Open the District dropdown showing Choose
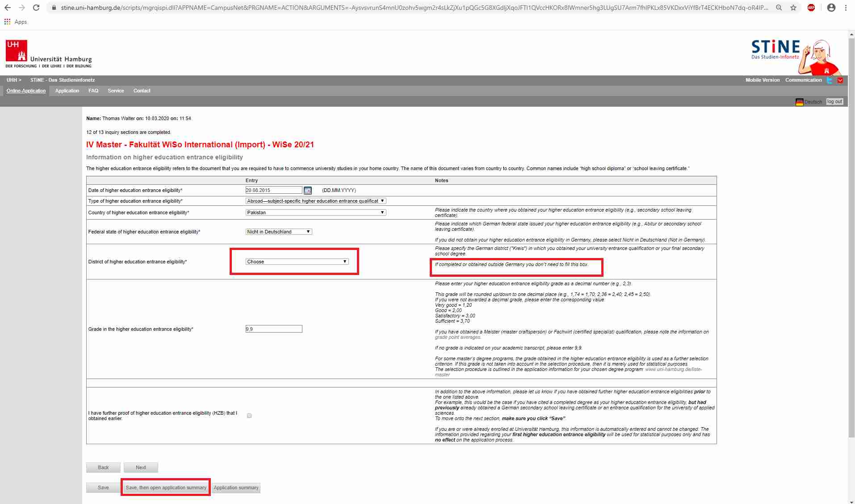Viewport: 855px width, 504px height. coord(297,262)
